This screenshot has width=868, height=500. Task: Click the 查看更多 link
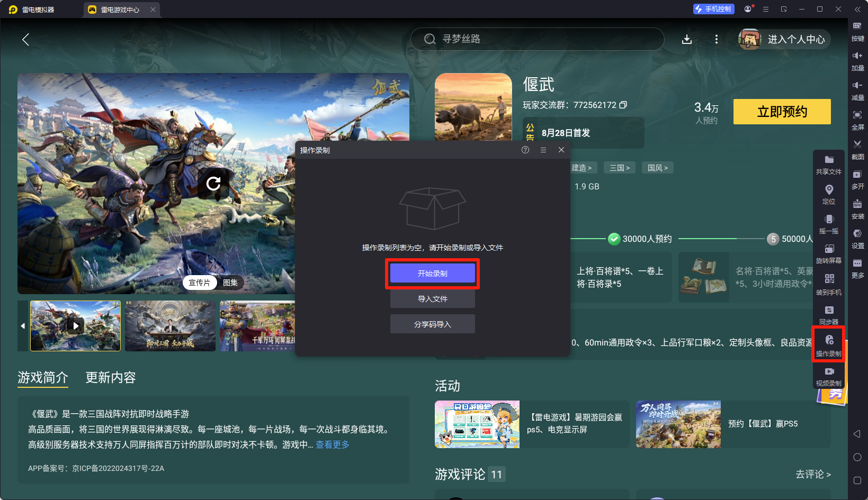pos(333,444)
